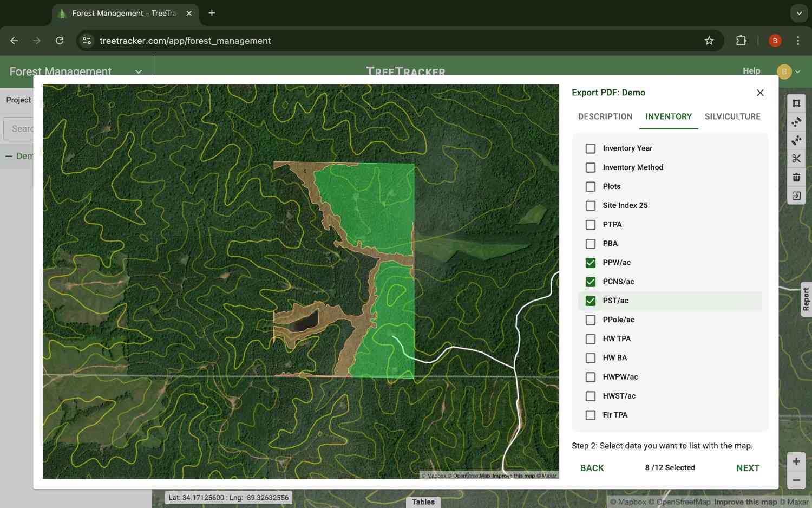Expand the user account chevron near Help
Screen dimensions: 812x508
click(x=797, y=71)
